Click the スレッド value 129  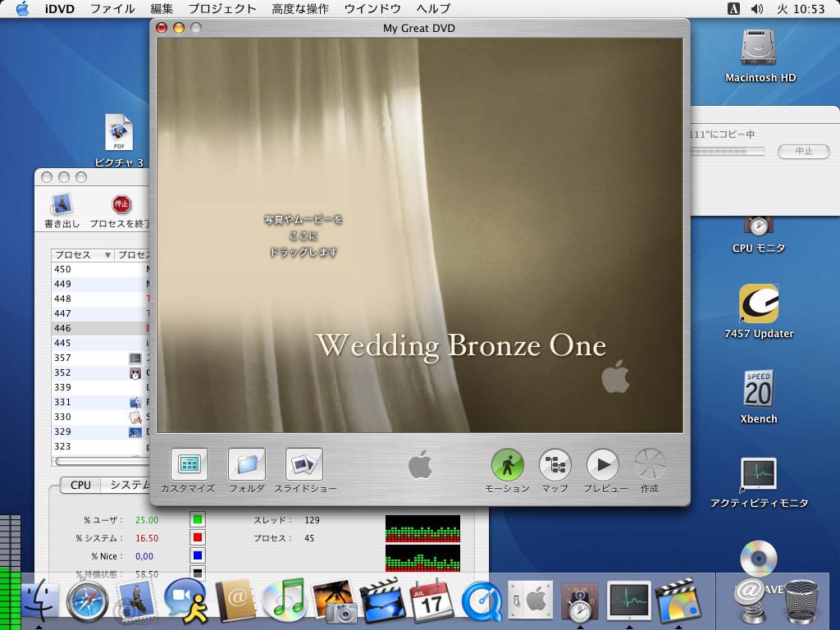pyautogui.click(x=312, y=519)
